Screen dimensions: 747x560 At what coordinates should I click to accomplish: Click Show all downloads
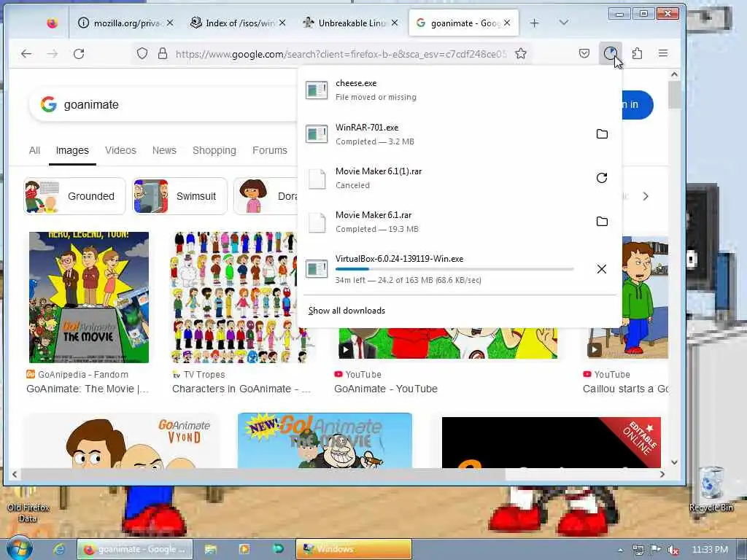coord(347,311)
